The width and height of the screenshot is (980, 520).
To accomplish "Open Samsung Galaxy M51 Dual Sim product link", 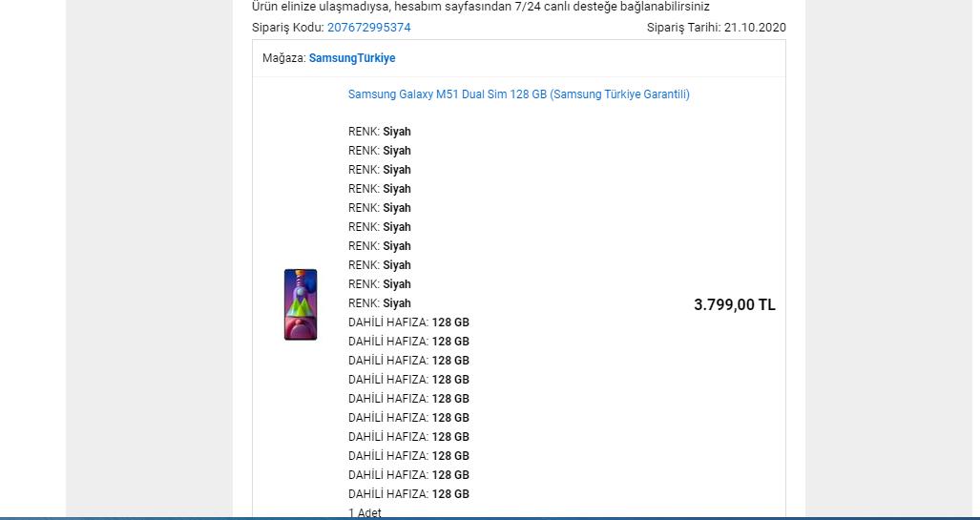I will (x=519, y=94).
